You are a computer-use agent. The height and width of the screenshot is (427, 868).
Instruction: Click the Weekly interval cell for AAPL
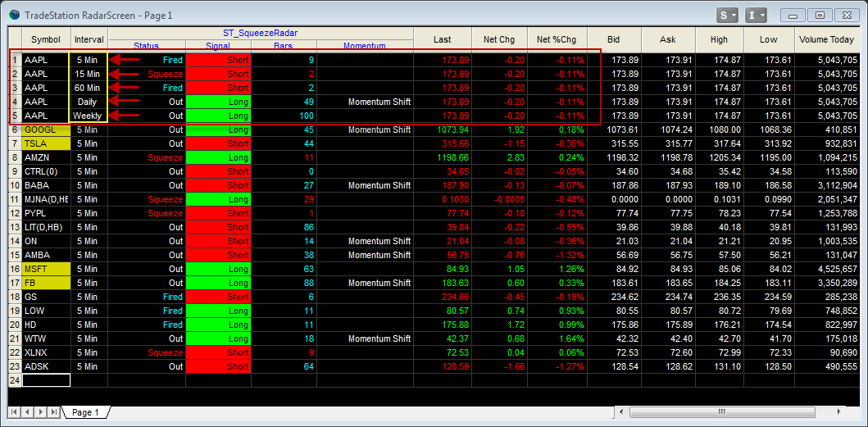[x=88, y=116]
